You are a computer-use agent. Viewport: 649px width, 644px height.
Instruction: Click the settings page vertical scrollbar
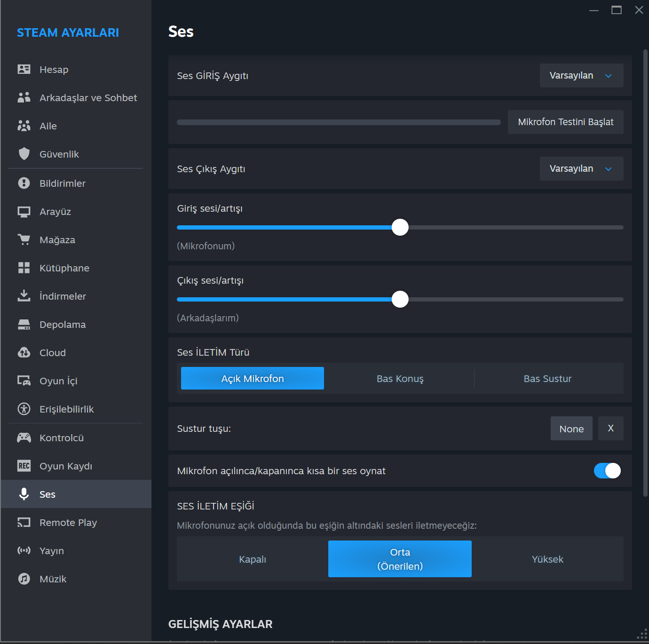click(x=646, y=273)
